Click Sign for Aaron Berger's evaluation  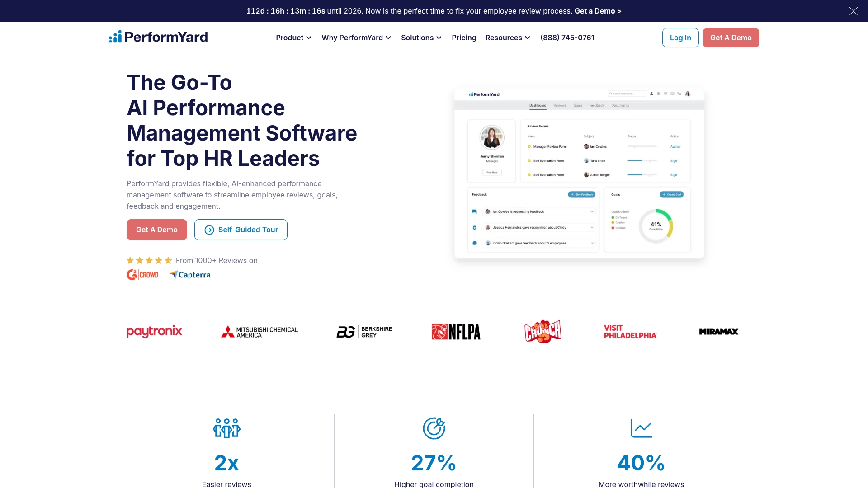674,175
